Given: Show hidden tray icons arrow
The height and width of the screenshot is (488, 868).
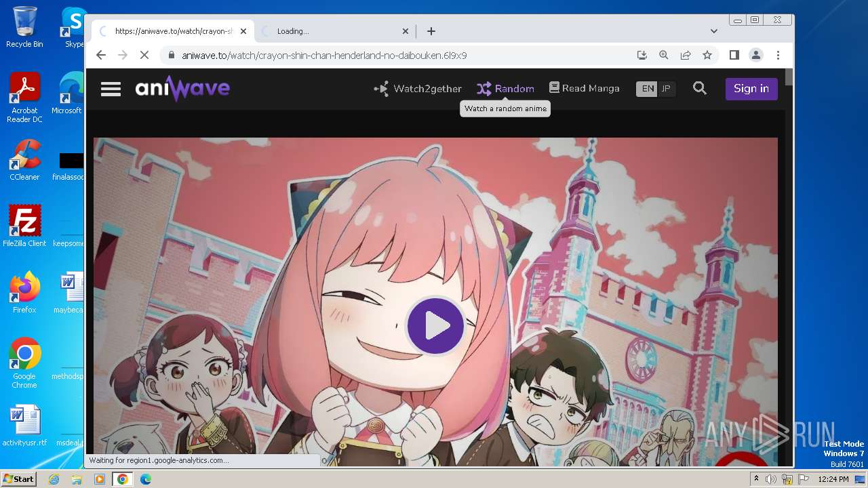Looking at the screenshot, I should pos(756,479).
